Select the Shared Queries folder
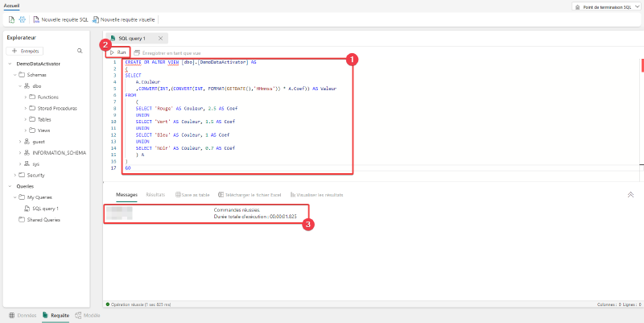This screenshot has width=644, height=323. pos(39,220)
